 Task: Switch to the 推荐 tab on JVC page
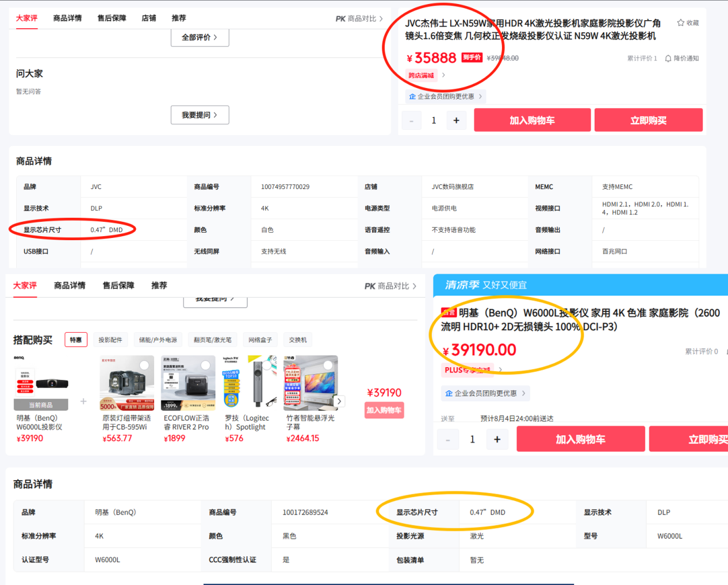[x=179, y=18]
